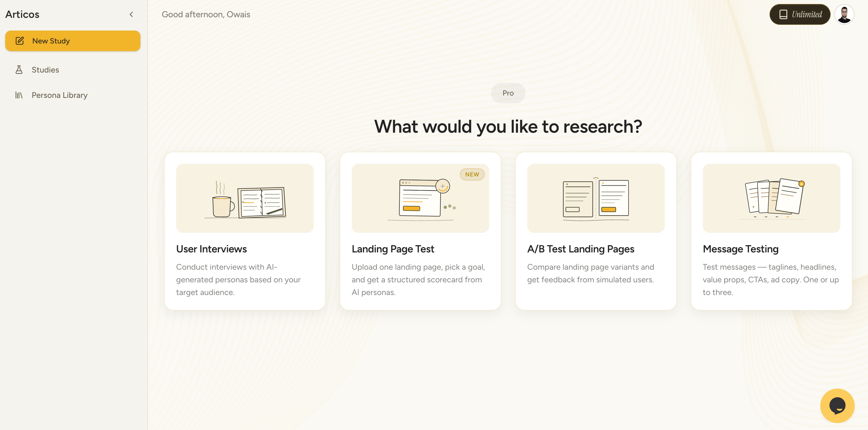Click the Pro plan badge

point(508,93)
